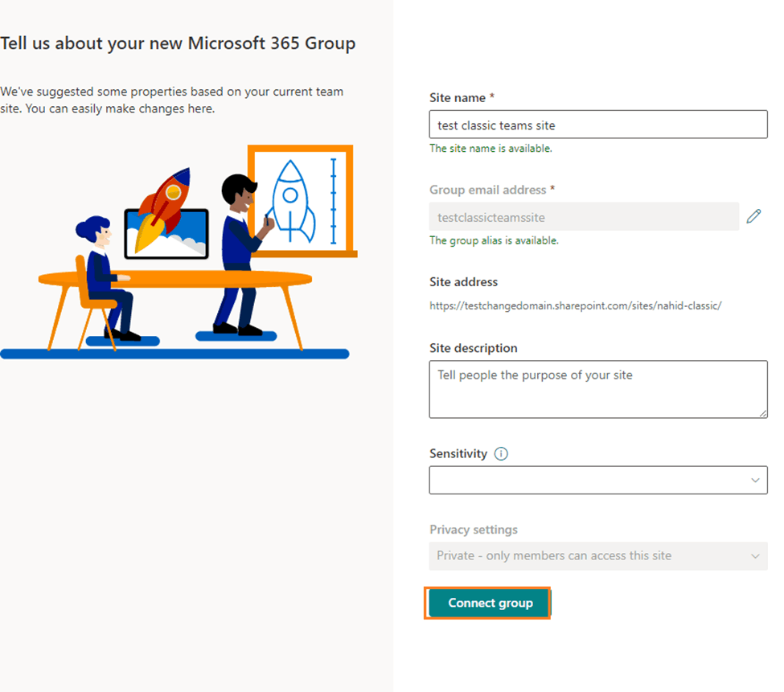Image resolution: width=784 pixels, height=692 pixels.
Task: Open the Sensitivity dropdown
Action: (x=598, y=480)
